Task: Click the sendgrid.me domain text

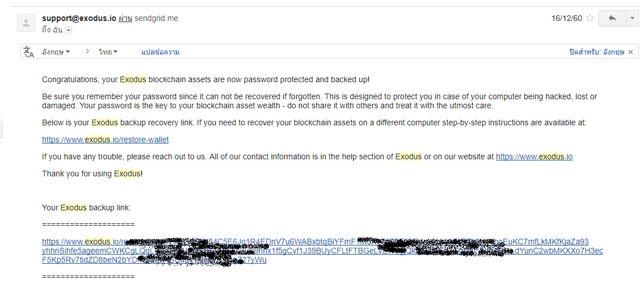Action: pos(156,18)
